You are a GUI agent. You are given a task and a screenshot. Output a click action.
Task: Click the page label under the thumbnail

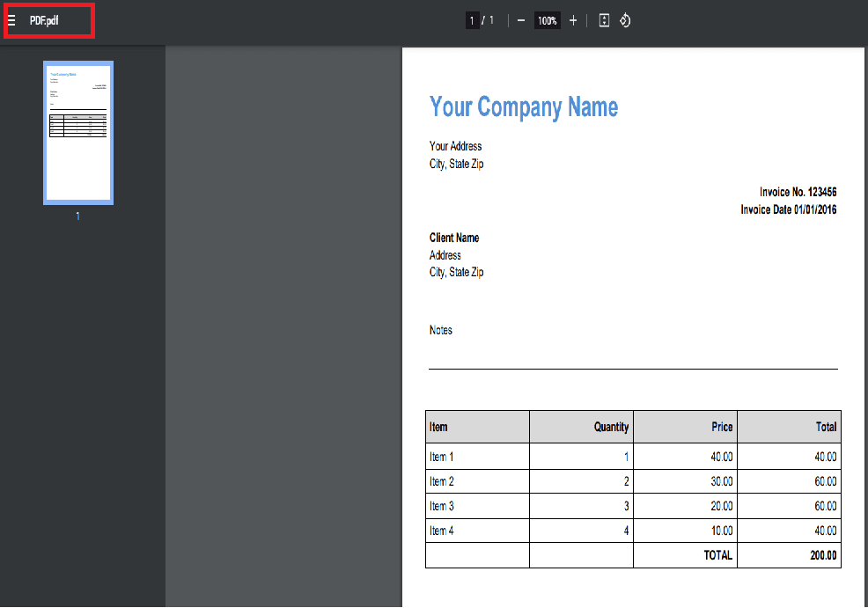click(77, 216)
